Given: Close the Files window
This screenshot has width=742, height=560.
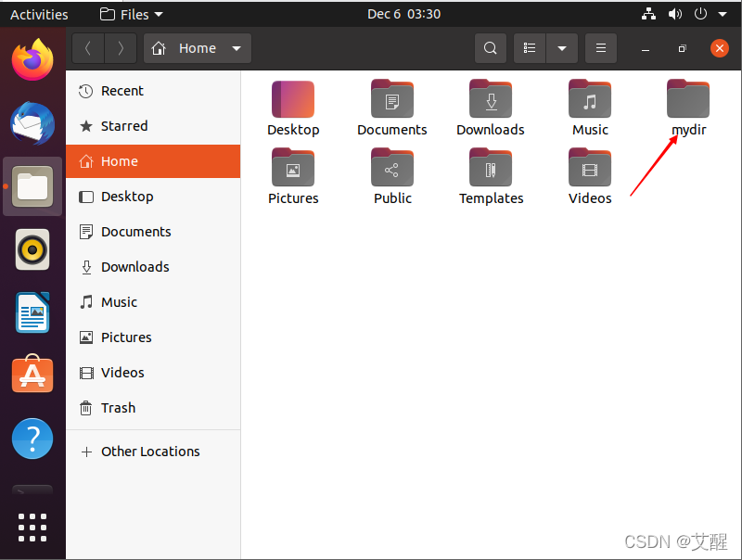Looking at the screenshot, I should (720, 48).
